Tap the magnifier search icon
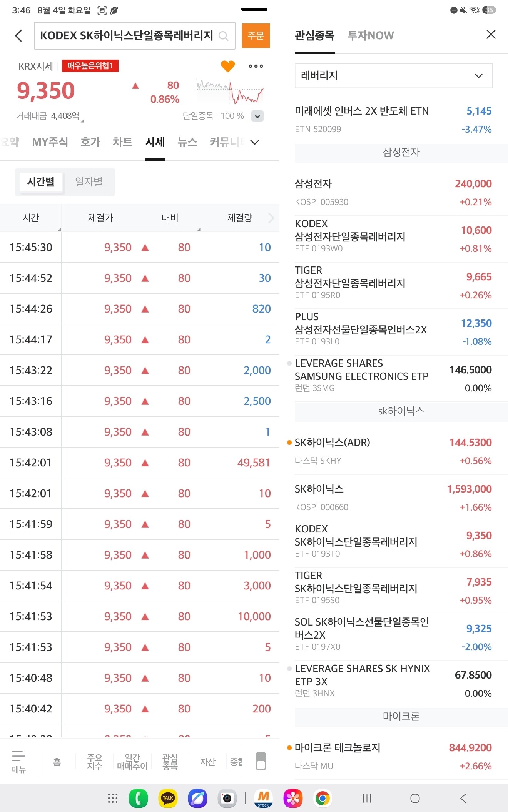 [x=223, y=36]
